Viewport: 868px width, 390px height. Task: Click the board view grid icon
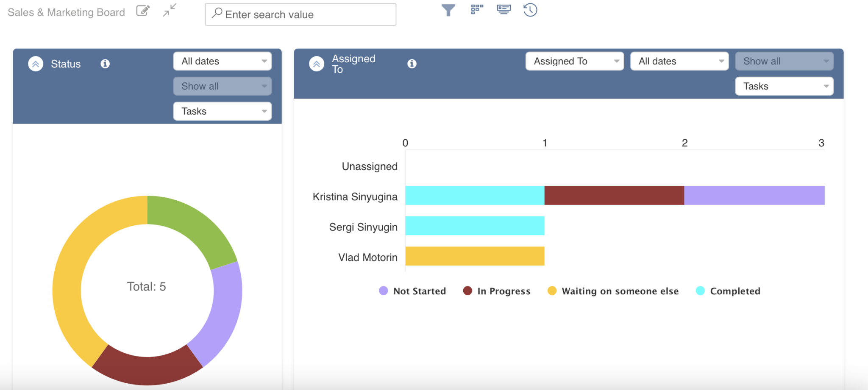coord(476,10)
